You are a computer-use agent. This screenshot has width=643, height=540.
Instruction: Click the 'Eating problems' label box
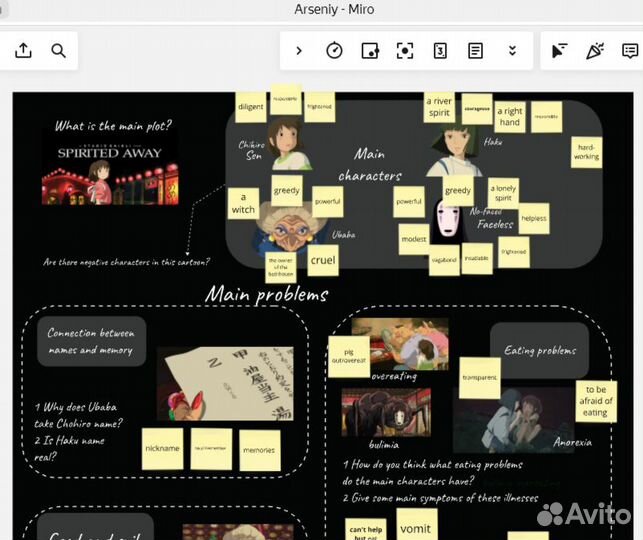coord(539,350)
